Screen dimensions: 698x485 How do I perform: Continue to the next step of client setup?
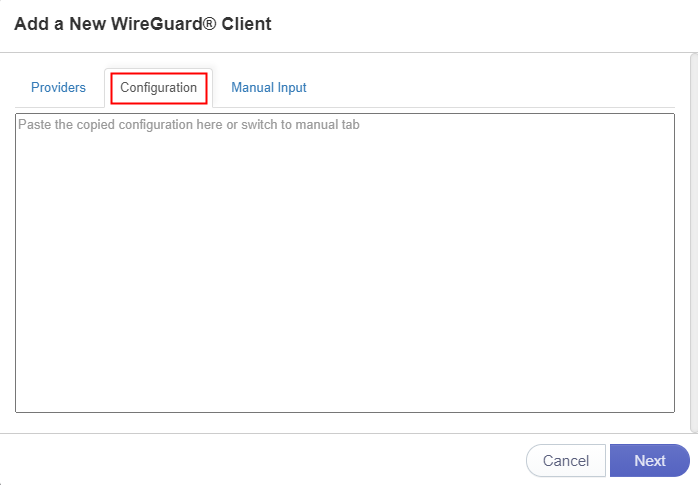click(x=649, y=461)
